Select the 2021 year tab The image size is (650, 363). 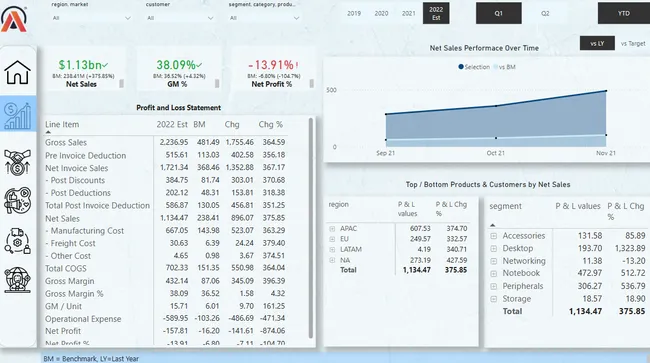tap(409, 13)
